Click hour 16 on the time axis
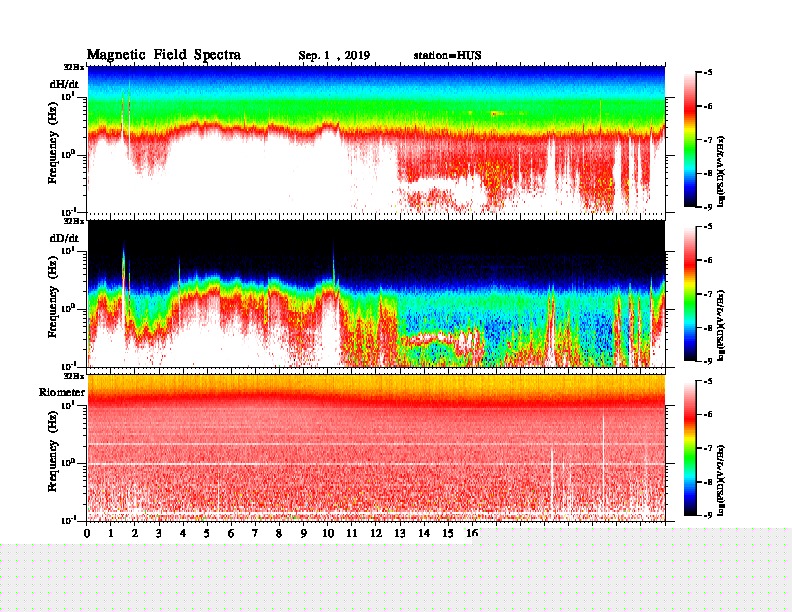This screenshot has width=792, height=612. click(x=472, y=533)
